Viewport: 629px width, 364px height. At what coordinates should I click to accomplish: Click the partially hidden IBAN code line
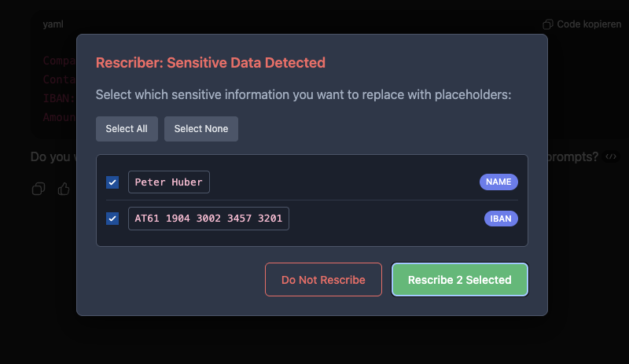click(x=59, y=98)
